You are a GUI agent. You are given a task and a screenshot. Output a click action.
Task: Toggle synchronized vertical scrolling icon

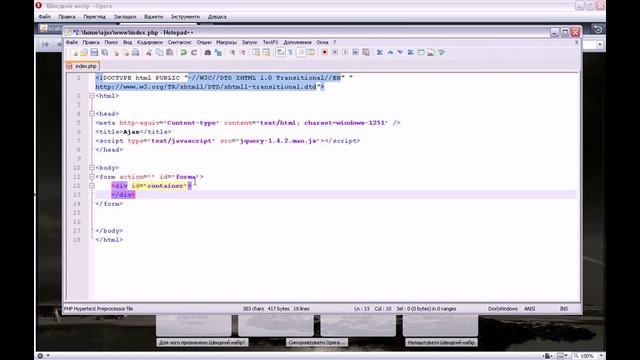pyautogui.click(x=256, y=53)
